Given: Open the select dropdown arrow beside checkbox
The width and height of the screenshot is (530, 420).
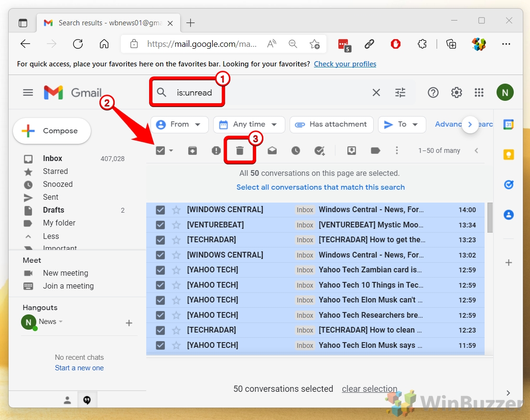Looking at the screenshot, I should coord(171,151).
